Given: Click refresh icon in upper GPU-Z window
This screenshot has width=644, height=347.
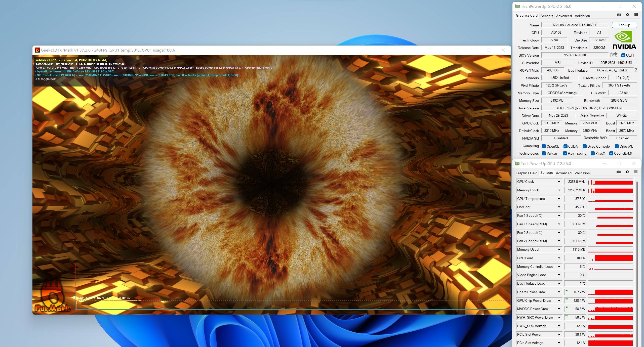Looking at the screenshot, I should coord(627,15).
